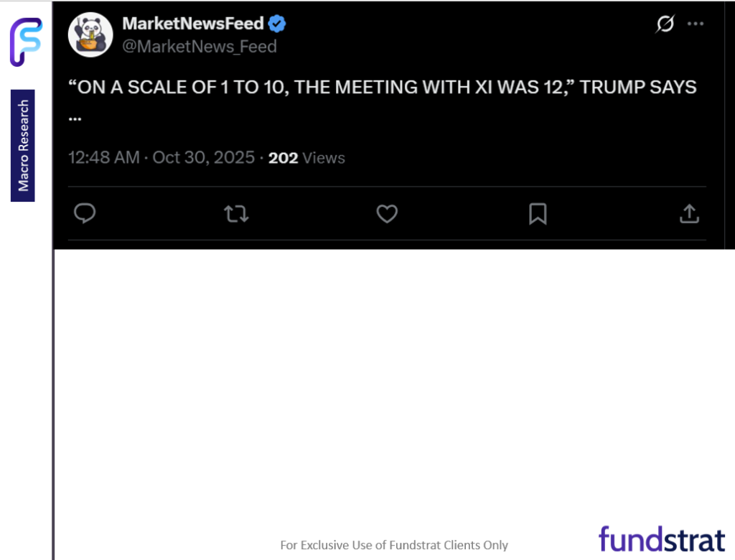Expand the truncated tweet text via ellipsis
The image size is (735, 560).
(75, 117)
